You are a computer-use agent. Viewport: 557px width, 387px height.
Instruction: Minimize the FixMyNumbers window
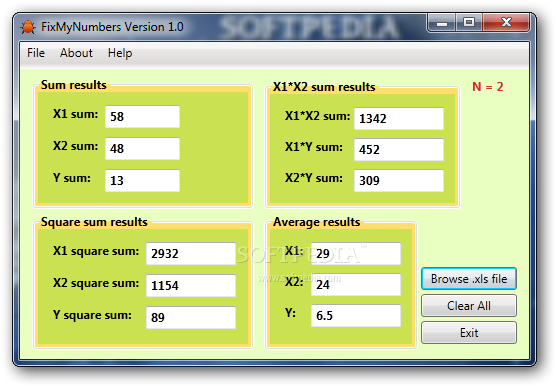[442, 23]
